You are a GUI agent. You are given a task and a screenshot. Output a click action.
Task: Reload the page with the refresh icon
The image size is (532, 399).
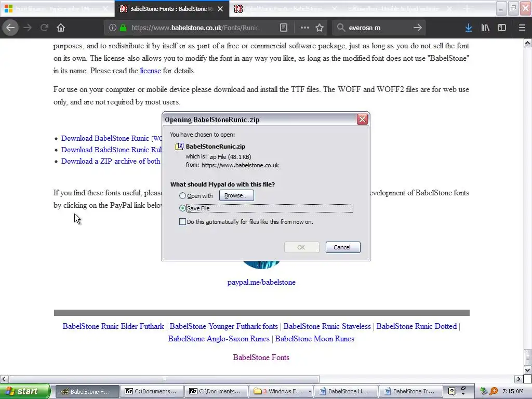pyautogui.click(x=44, y=28)
